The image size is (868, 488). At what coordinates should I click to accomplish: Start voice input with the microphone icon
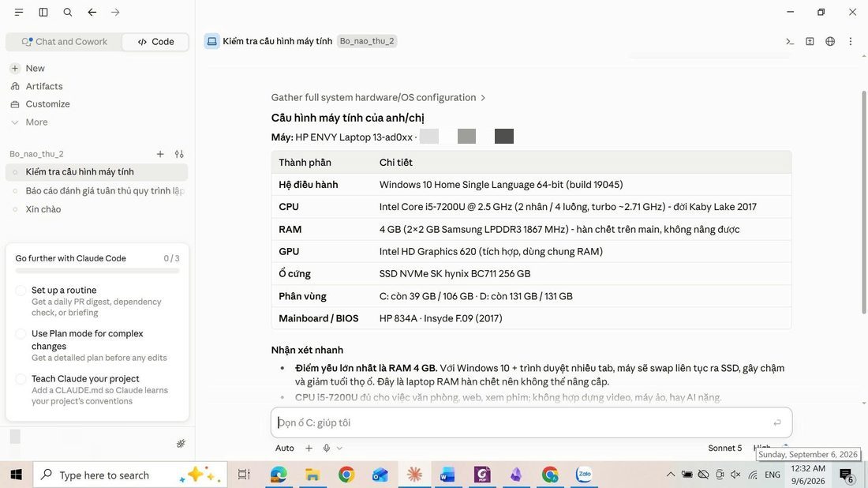pos(327,448)
